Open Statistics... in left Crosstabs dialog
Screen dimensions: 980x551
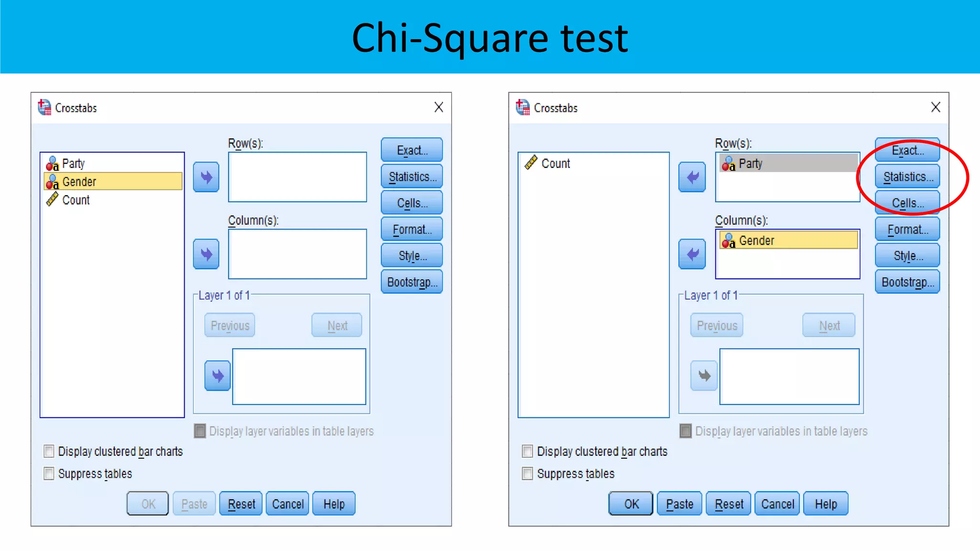(x=412, y=176)
